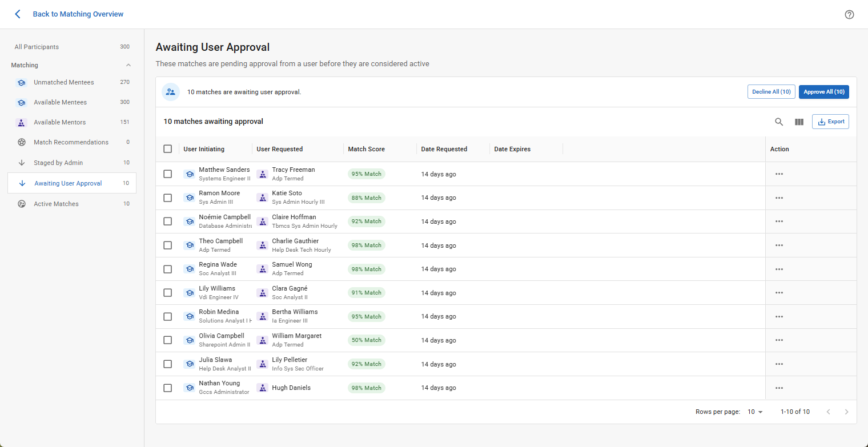Click the 91% Match badge
868x447 pixels.
pos(367,293)
